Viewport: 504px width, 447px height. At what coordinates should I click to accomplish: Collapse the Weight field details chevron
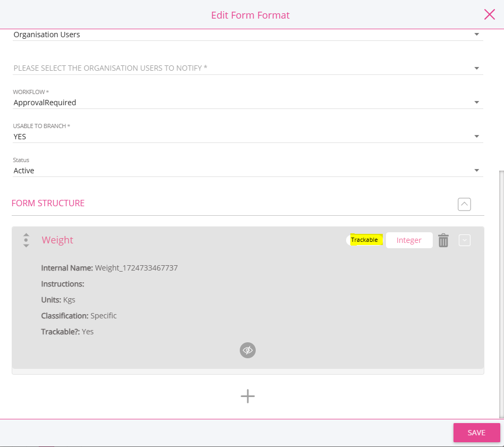[x=465, y=240]
